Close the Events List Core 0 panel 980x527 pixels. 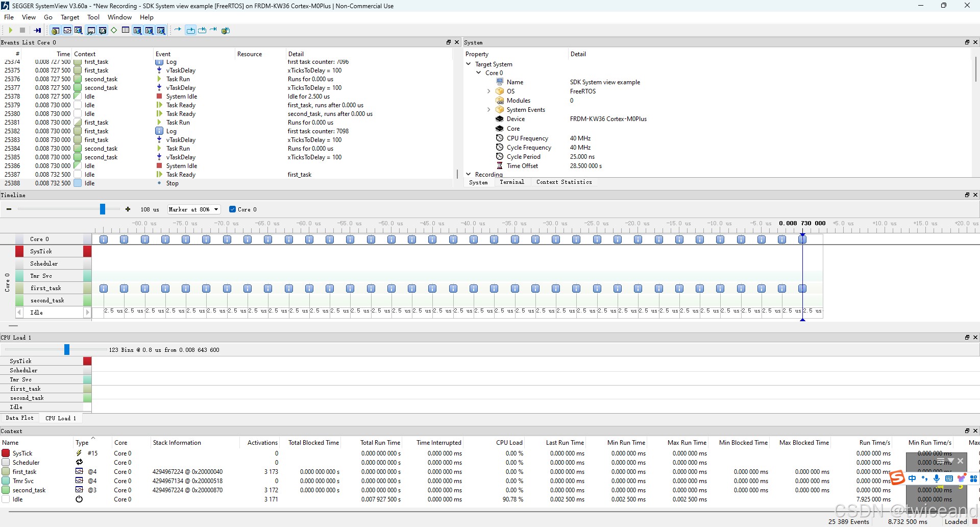(457, 42)
